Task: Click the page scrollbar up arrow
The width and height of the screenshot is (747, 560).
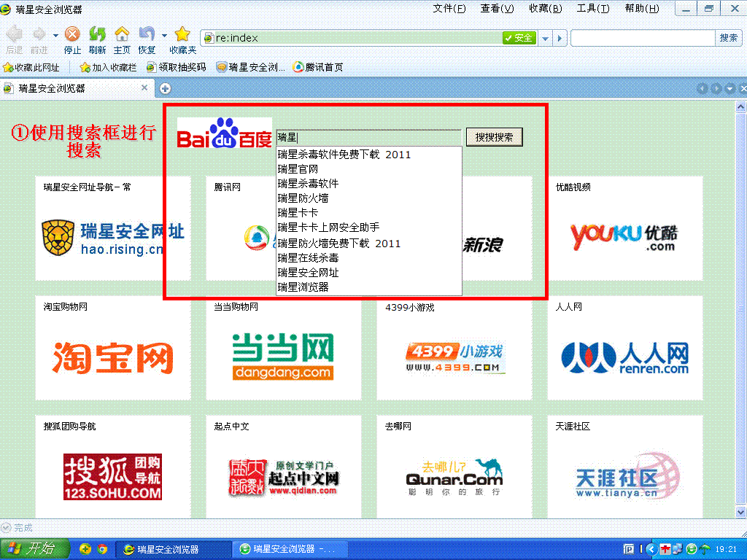Action: coord(741,106)
